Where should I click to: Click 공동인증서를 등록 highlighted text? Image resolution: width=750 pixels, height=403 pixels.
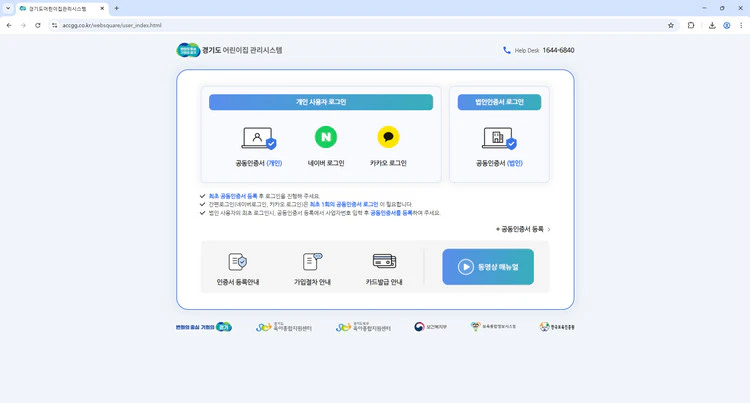coord(391,213)
